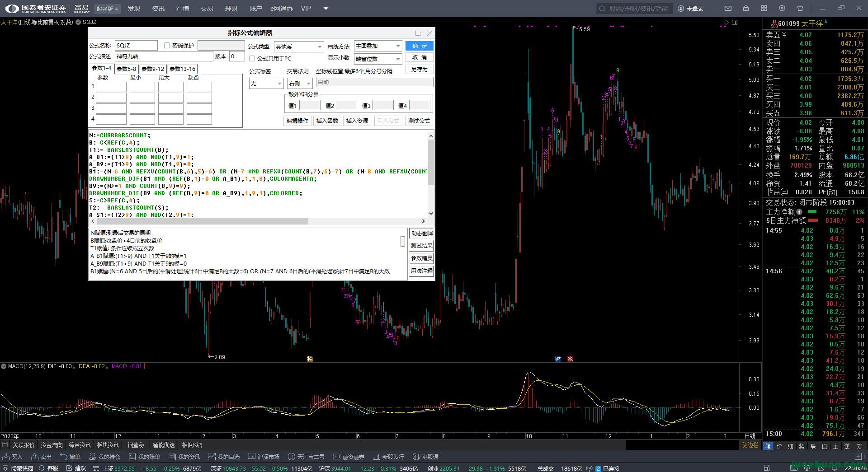
Task: Click the 取消 cancel button
Action: [420, 57]
